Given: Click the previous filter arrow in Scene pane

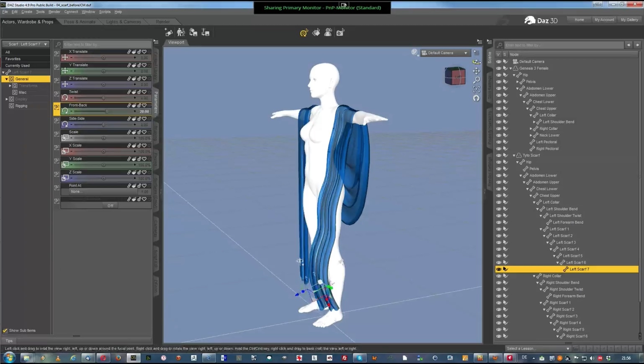Looking at the screenshot, I should (629, 45).
